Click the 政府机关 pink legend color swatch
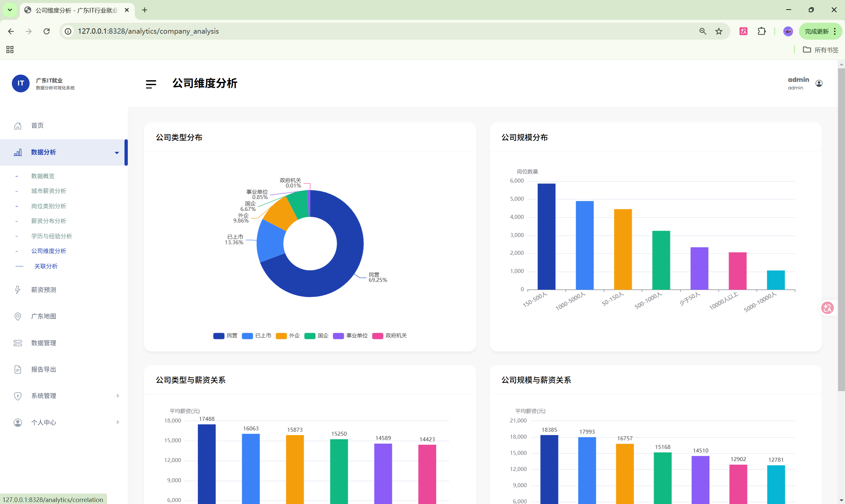 378,336
